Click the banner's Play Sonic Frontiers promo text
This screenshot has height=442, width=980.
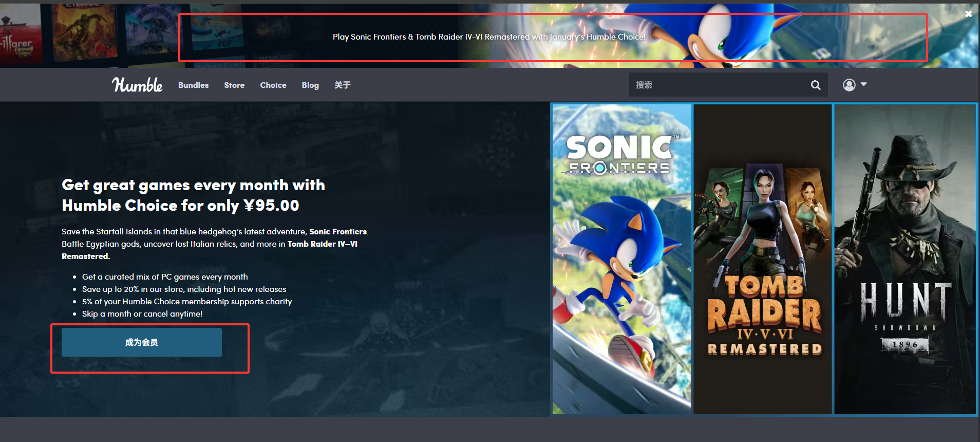pos(489,37)
